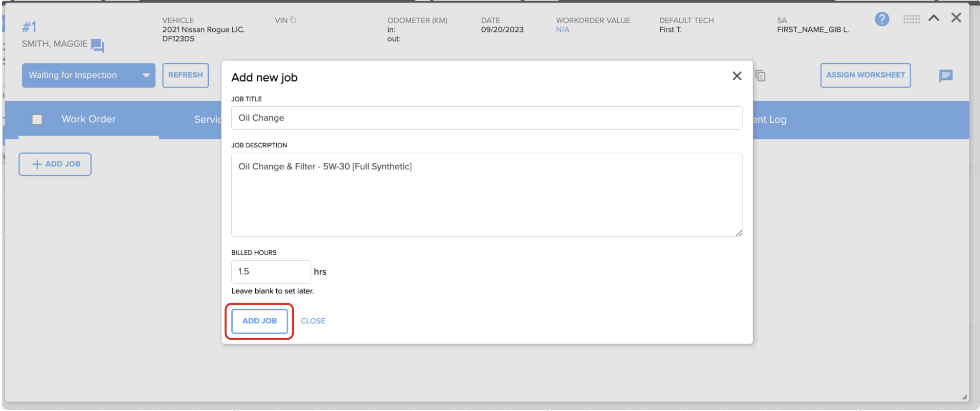Select the resize handle of Job Description box
980x411 pixels.
(x=739, y=233)
